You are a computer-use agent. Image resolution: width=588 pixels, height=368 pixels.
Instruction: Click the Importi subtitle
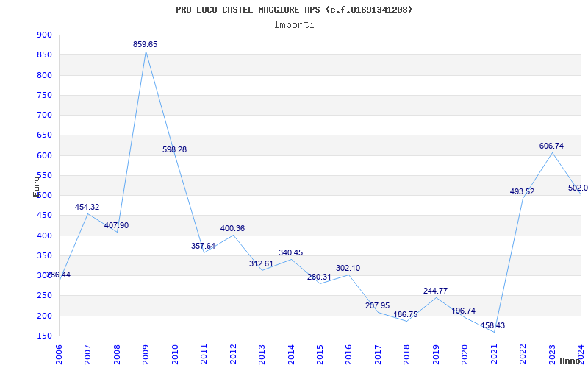pyautogui.click(x=294, y=25)
